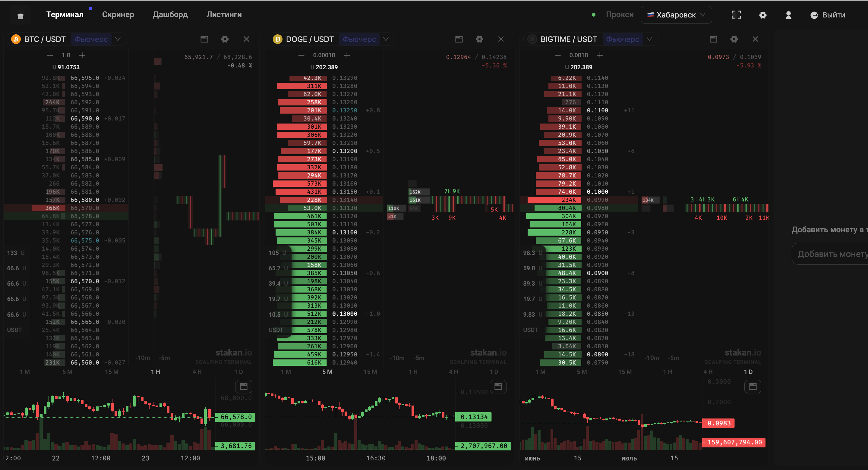
Task: Open the Дашборд tab
Action: click(x=170, y=14)
